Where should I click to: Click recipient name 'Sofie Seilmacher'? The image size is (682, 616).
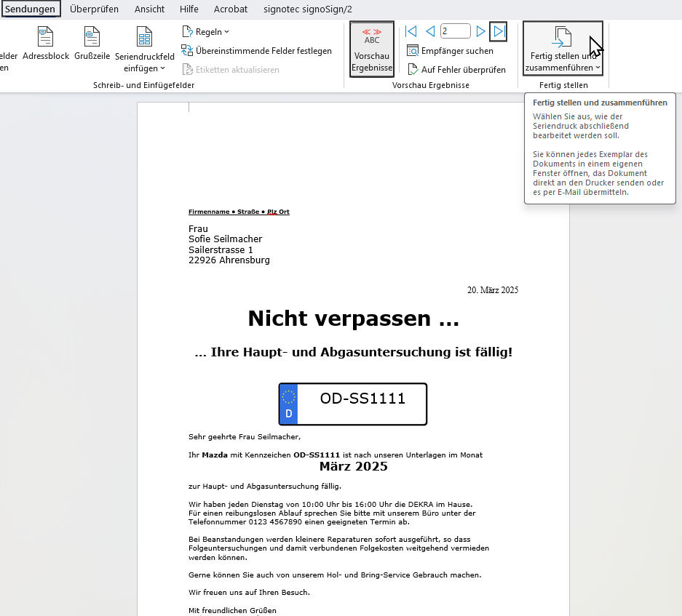226,239
